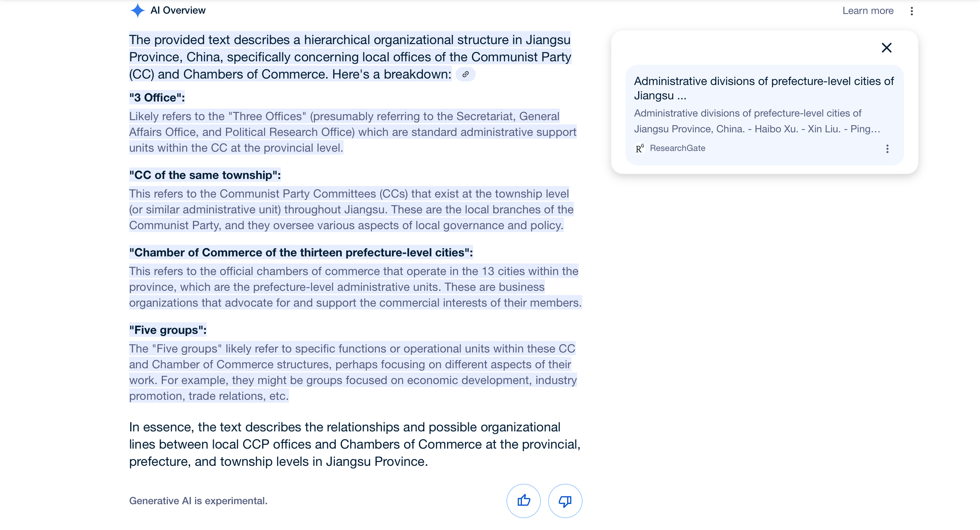Image resolution: width=980 pixels, height=530 pixels.
Task: Click the 'Generative AI is experimental.' notice
Action: click(x=198, y=501)
